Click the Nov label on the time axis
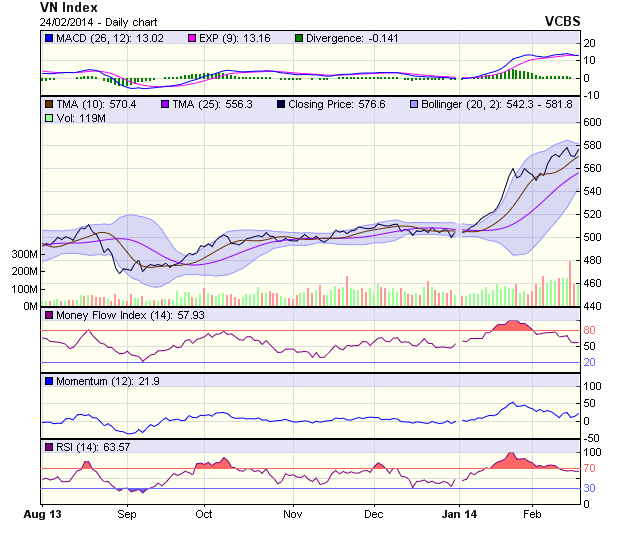 point(292,515)
